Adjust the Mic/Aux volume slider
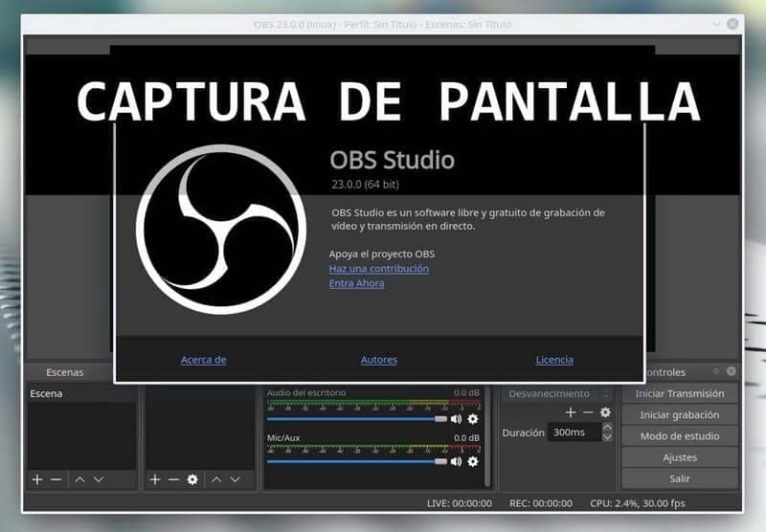Screen dimensions: 766x532 (x=356, y=461)
